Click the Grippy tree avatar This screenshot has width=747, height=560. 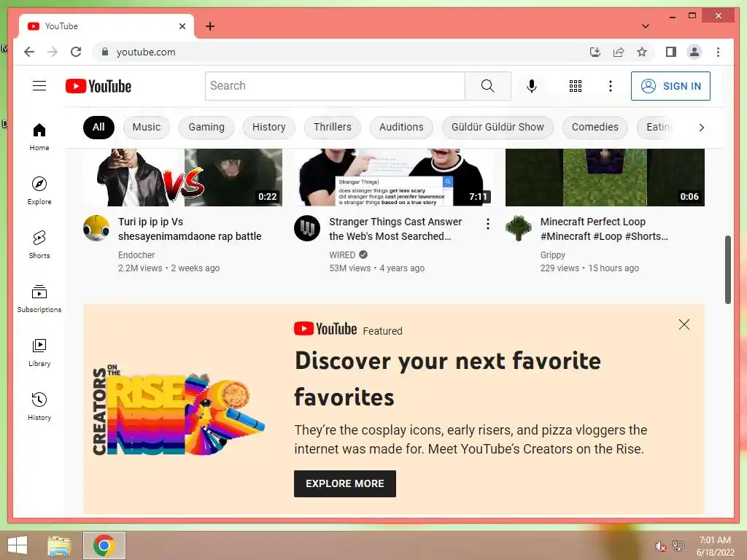tap(519, 228)
